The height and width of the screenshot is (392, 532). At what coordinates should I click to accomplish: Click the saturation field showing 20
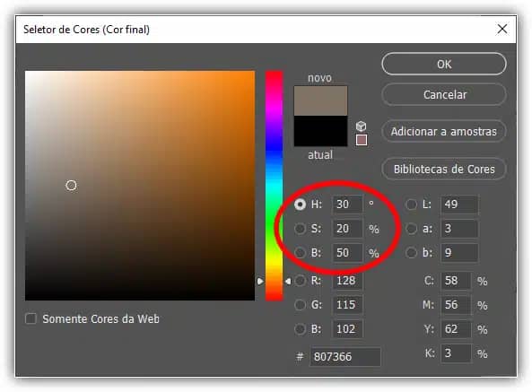click(347, 229)
